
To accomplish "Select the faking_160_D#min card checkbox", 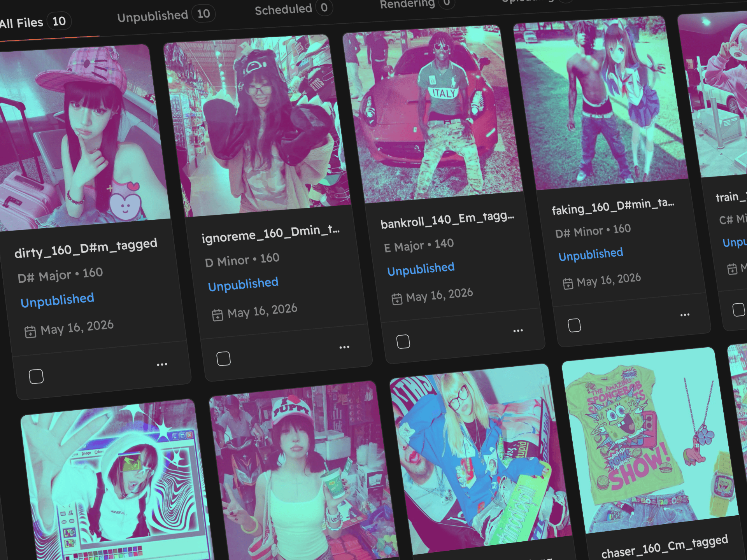I will point(574,325).
